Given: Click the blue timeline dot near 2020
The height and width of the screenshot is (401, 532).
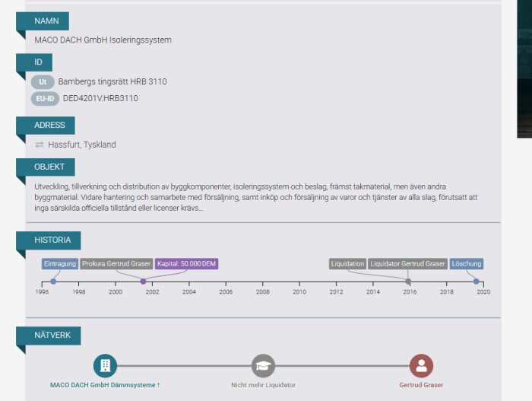Looking at the screenshot, I should [477, 282].
